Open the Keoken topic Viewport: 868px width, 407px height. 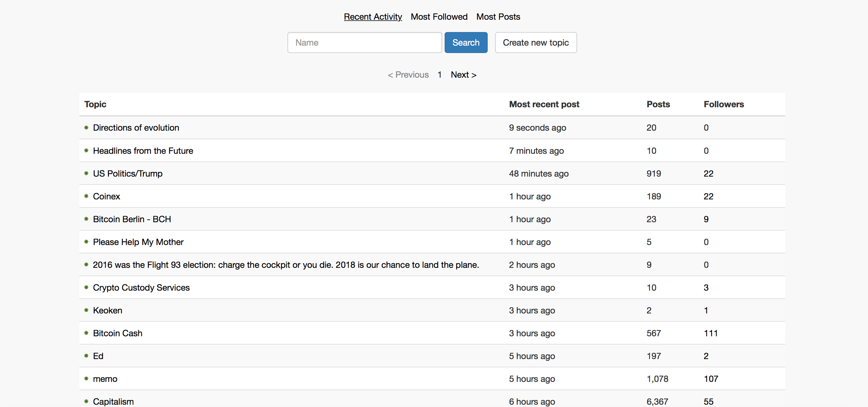tap(108, 310)
